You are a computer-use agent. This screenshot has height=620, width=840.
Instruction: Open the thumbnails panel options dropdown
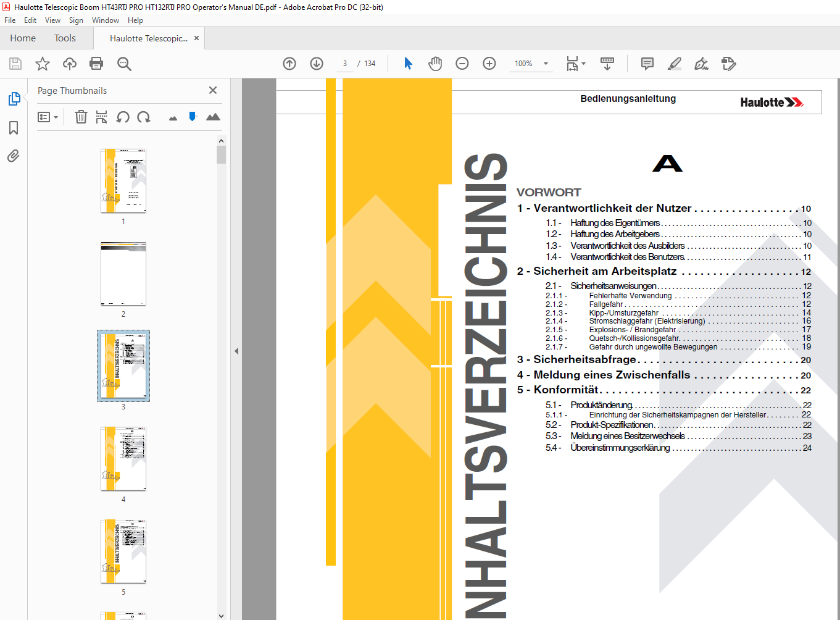pyautogui.click(x=48, y=117)
